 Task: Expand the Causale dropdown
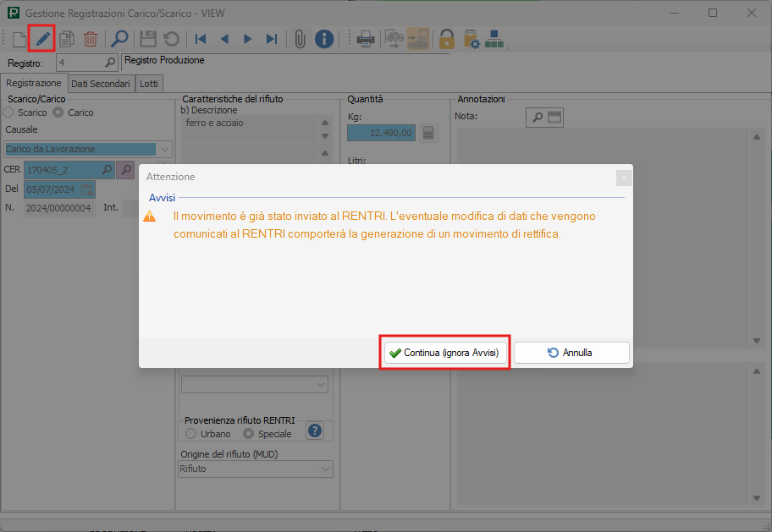[164, 149]
